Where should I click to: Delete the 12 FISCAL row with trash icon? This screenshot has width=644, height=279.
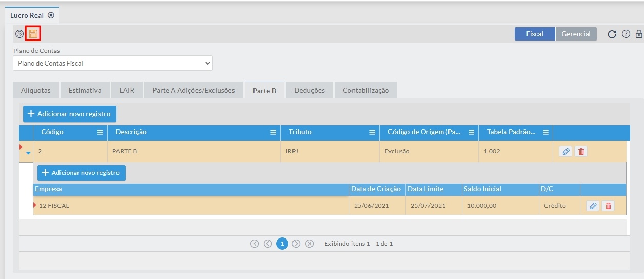click(608, 206)
